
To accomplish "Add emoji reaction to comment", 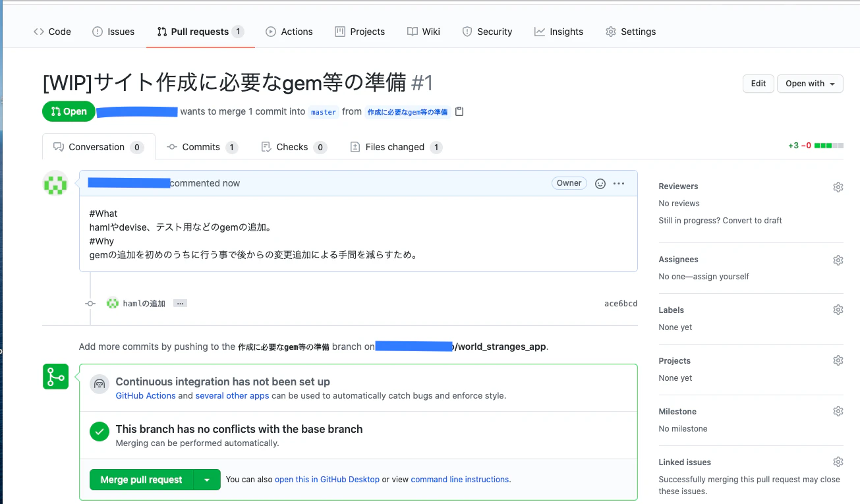I will click(600, 183).
